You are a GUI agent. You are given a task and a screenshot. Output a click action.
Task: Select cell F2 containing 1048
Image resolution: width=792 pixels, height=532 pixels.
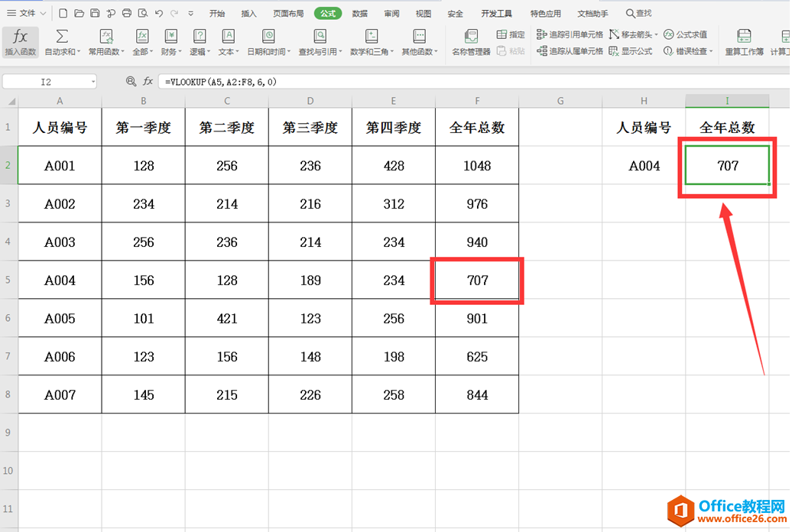477,165
